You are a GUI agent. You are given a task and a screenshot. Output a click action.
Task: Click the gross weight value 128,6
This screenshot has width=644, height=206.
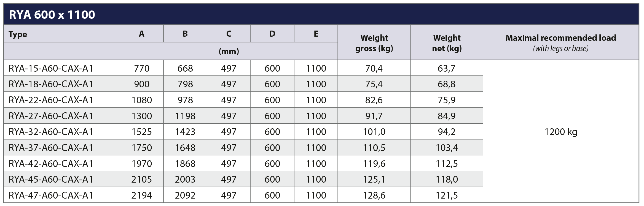[x=374, y=195]
